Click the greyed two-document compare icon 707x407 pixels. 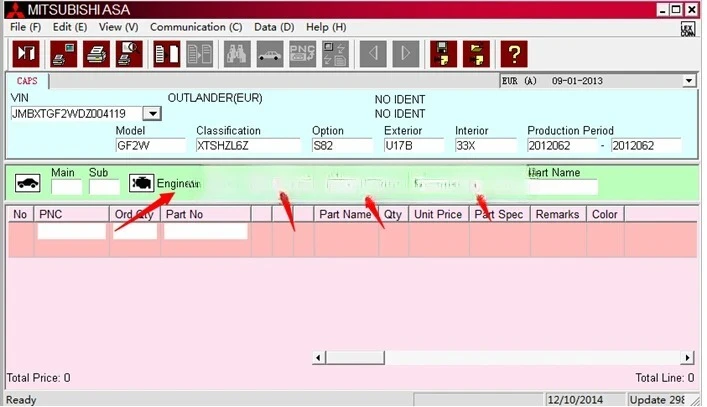pyautogui.click(x=199, y=54)
